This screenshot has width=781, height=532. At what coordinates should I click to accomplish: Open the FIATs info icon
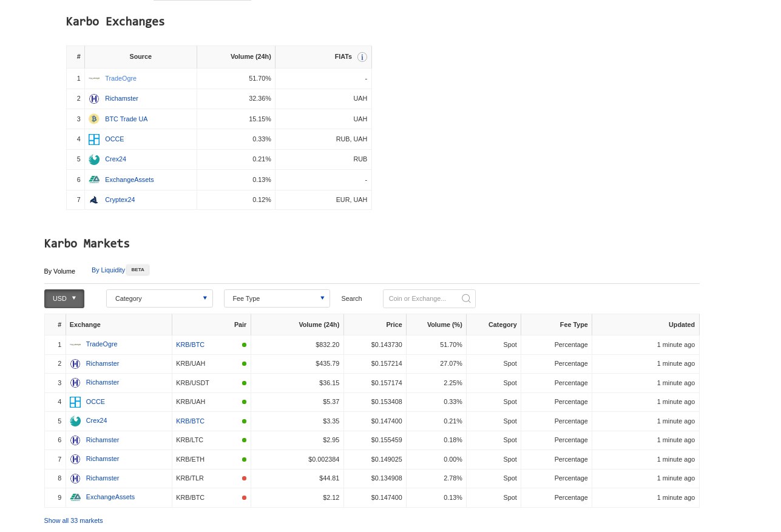362,57
